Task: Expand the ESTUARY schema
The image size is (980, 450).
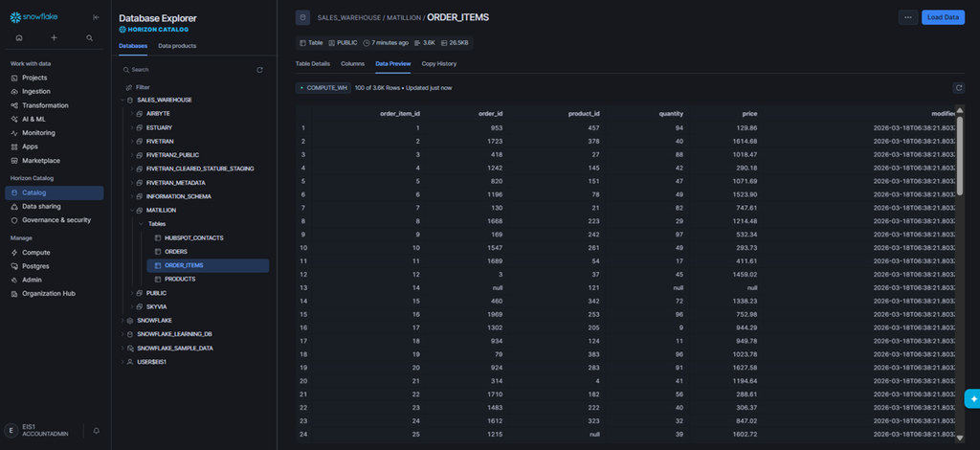Action: point(132,127)
